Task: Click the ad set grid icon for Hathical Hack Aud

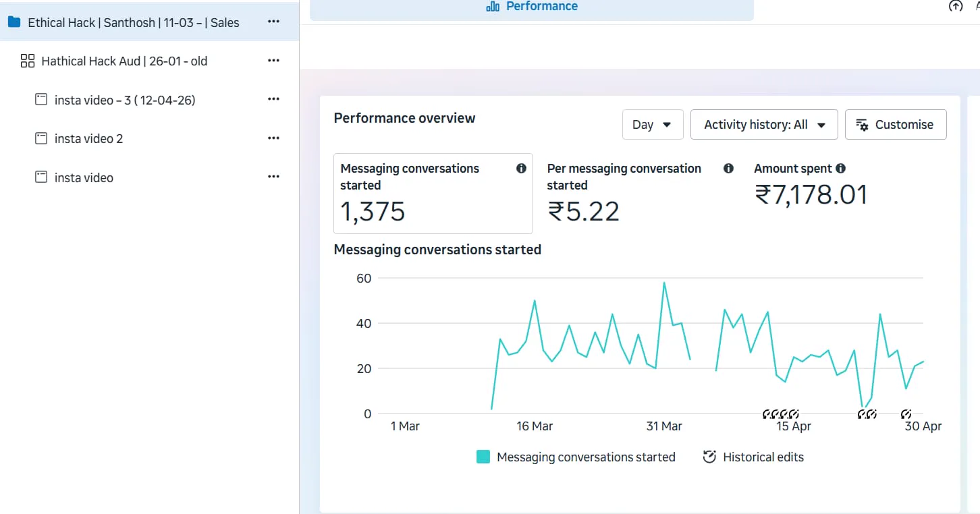Action: (28, 61)
